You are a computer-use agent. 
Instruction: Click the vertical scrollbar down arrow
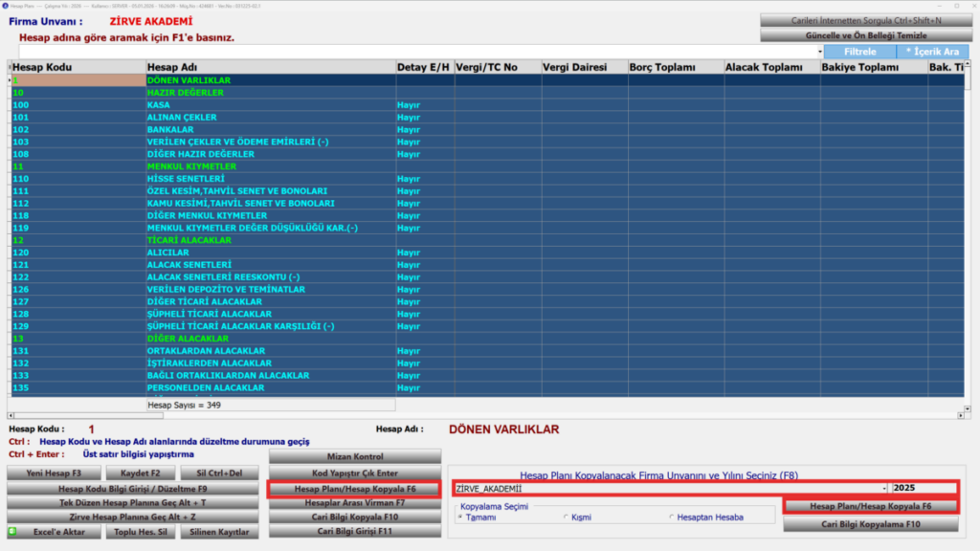point(968,408)
